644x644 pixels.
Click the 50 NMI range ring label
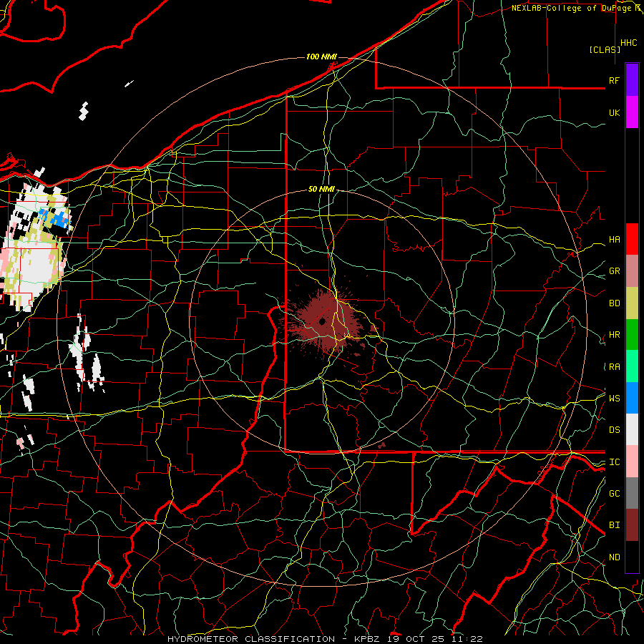(x=321, y=190)
